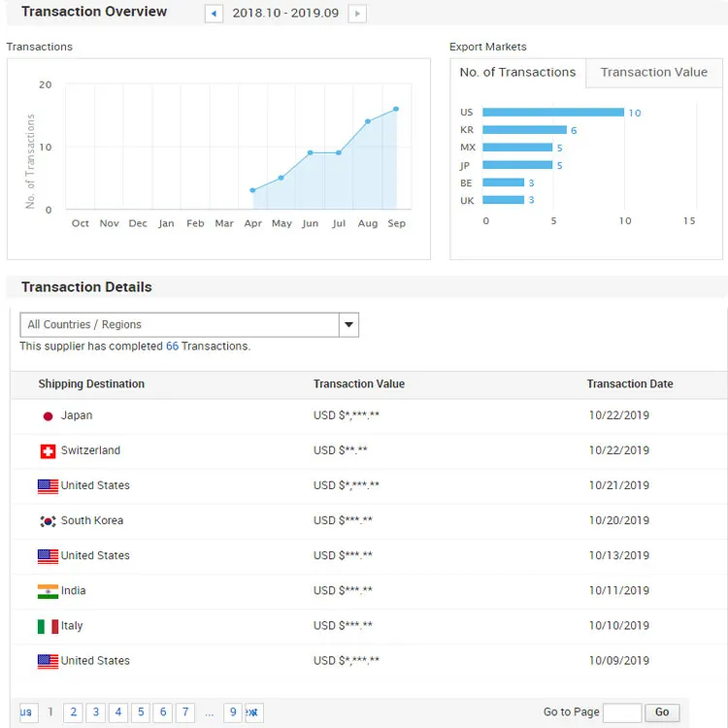Click the India flag icon
Image resolution: width=728 pixels, height=728 pixels.
point(48,591)
